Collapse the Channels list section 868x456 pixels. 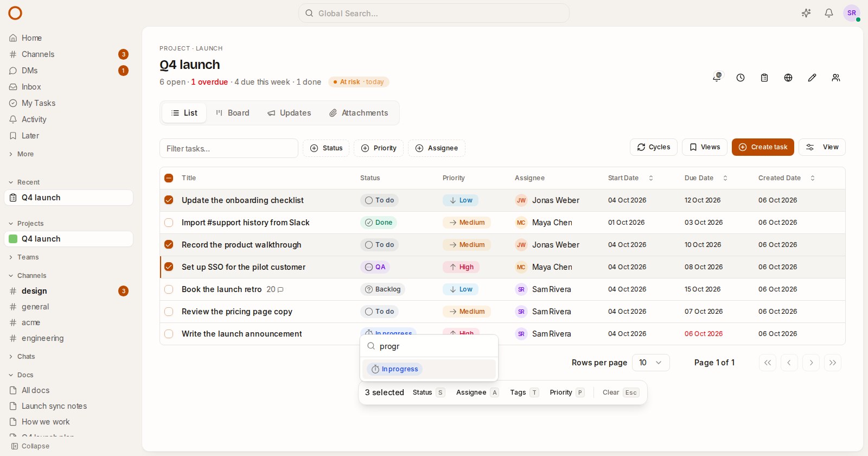[27, 276]
